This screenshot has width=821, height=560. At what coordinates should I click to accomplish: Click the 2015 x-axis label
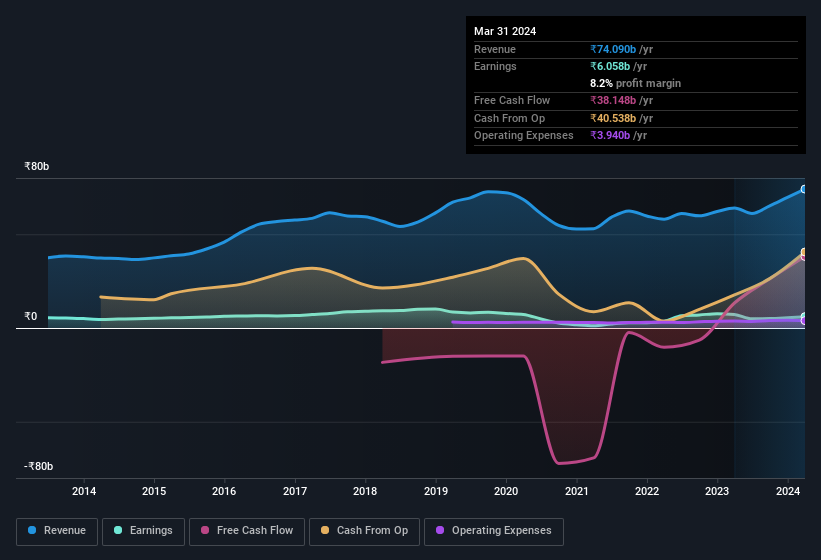click(154, 491)
